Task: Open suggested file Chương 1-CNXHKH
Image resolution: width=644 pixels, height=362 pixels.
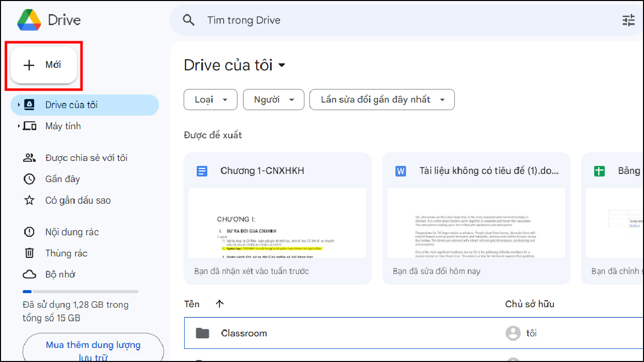Action: point(278,219)
